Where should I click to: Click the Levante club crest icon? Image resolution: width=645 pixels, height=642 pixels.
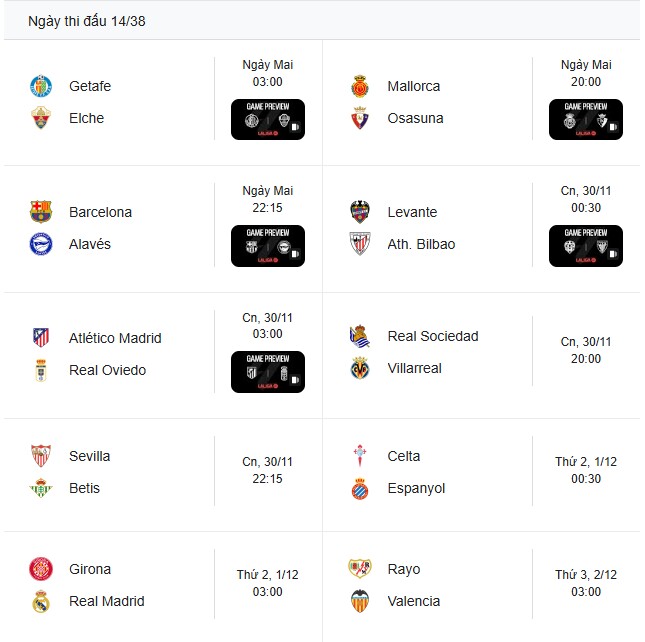pyautogui.click(x=360, y=212)
